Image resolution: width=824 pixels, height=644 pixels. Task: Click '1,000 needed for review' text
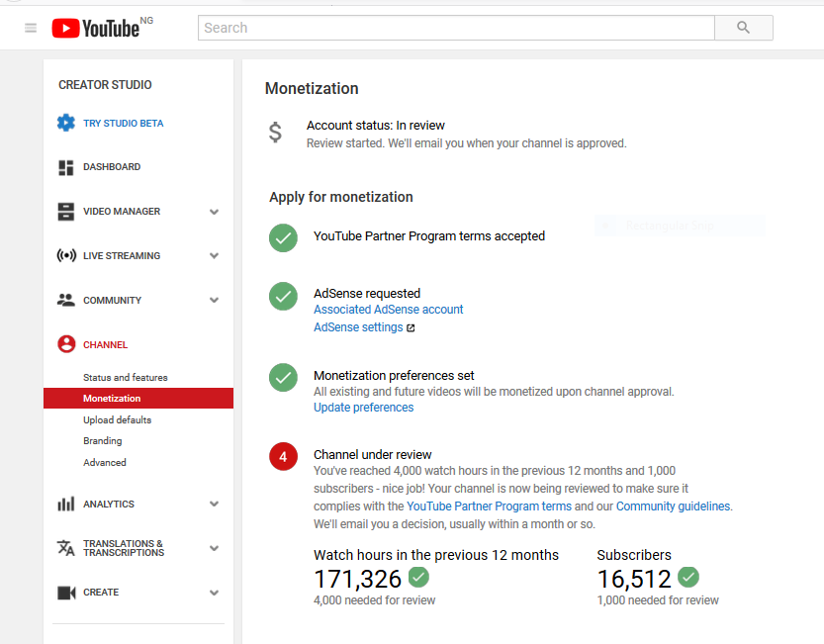click(x=658, y=600)
